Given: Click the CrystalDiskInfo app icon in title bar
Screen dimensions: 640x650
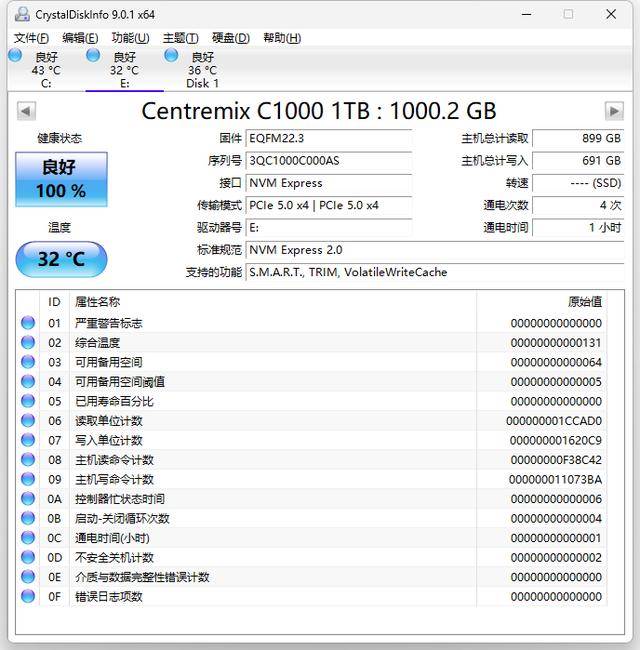Looking at the screenshot, I should [19, 14].
